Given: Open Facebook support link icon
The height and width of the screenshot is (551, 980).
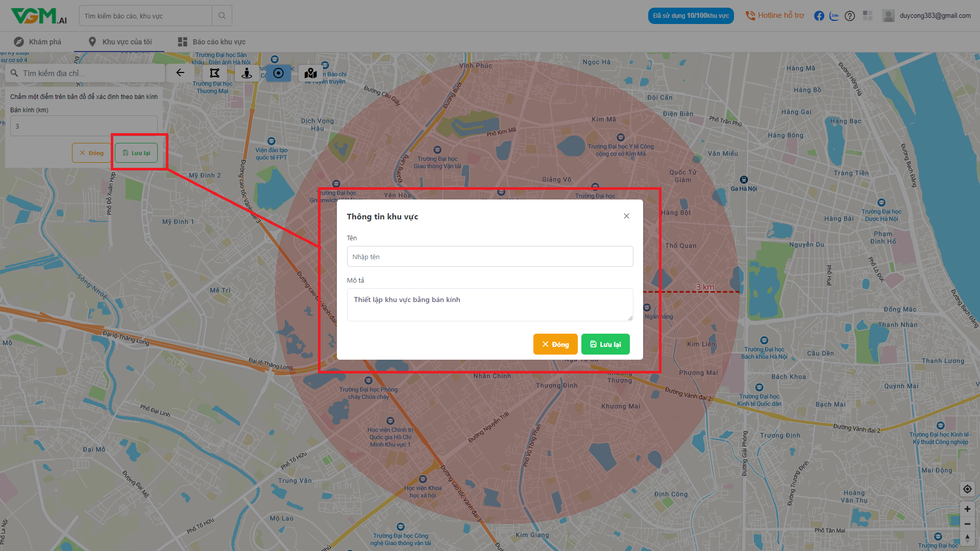Looking at the screenshot, I should pos(819,16).
